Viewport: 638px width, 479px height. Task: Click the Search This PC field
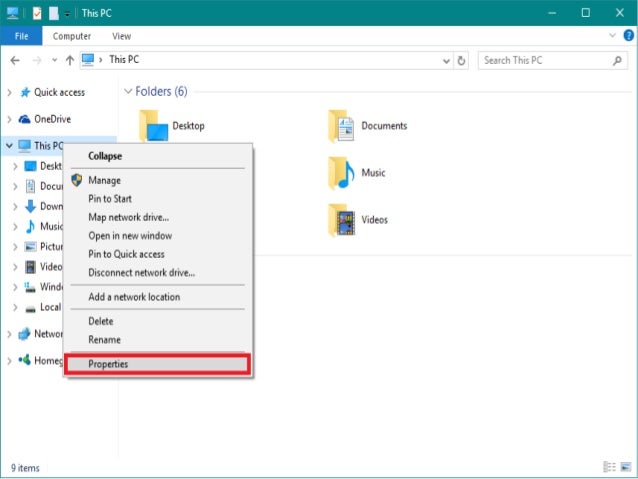[x=553, y=61]
